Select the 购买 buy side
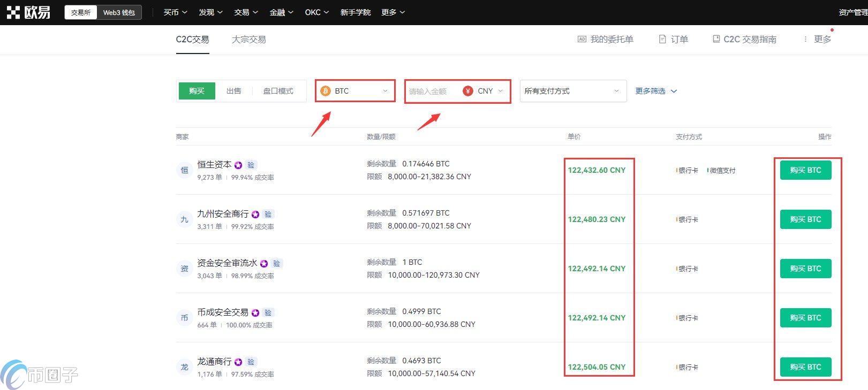868x390 pixels. pos(197,91)
